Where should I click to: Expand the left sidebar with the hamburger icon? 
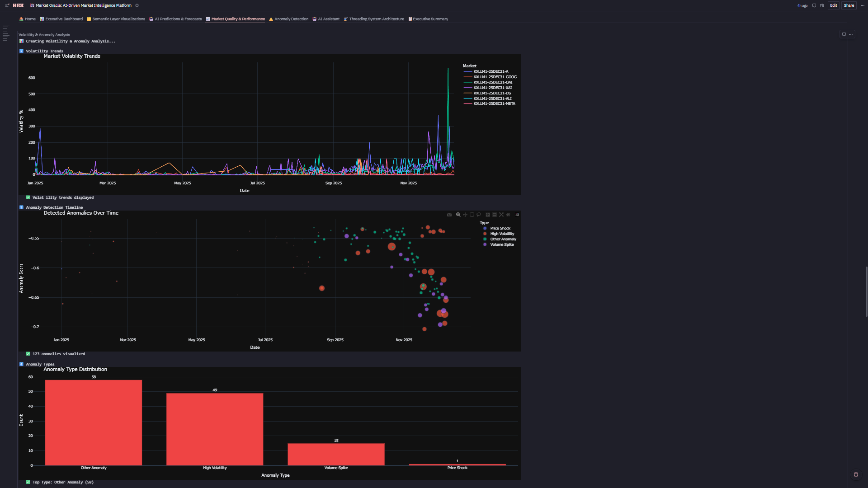tap(7, 5)
